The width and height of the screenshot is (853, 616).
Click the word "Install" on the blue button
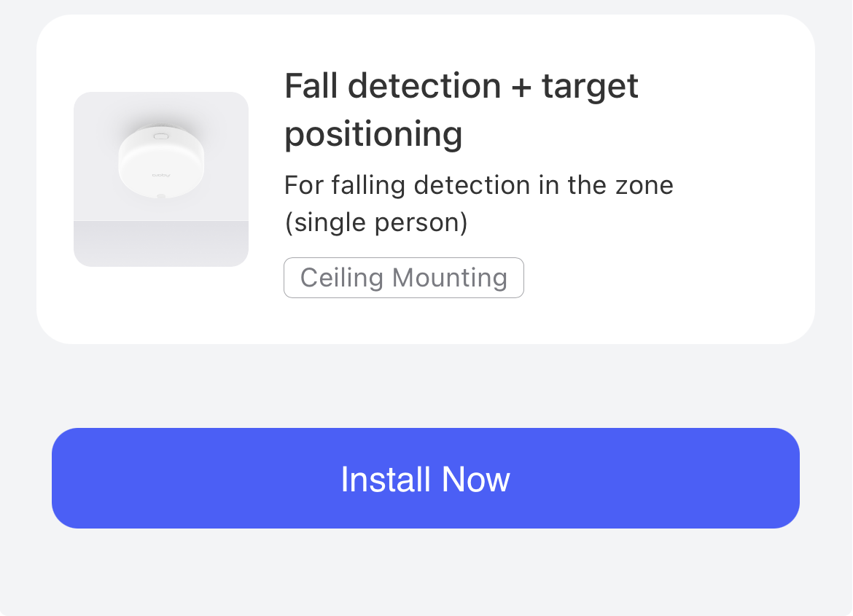(385, 479)
